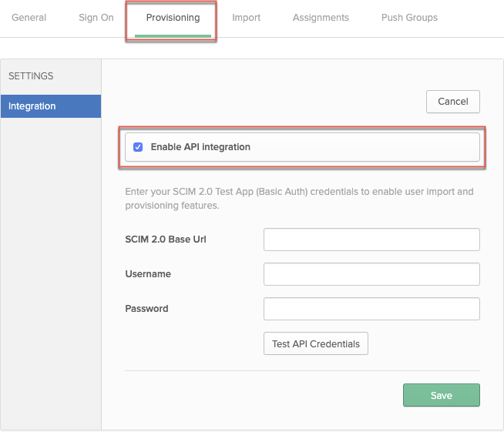
Task: Click the Test API Credentials button
Action: [316, 343]
